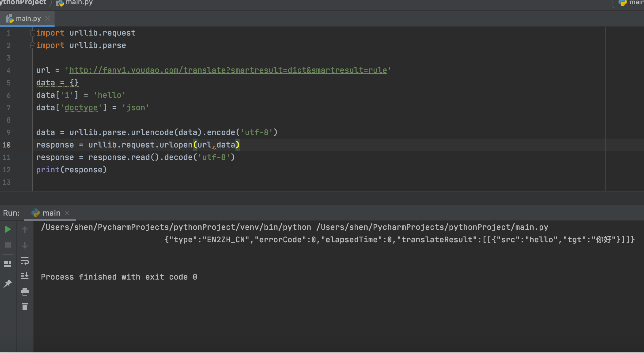Collapse import block fold marker on line 1
Screen dimensions: 644x353
pos(32,33)
